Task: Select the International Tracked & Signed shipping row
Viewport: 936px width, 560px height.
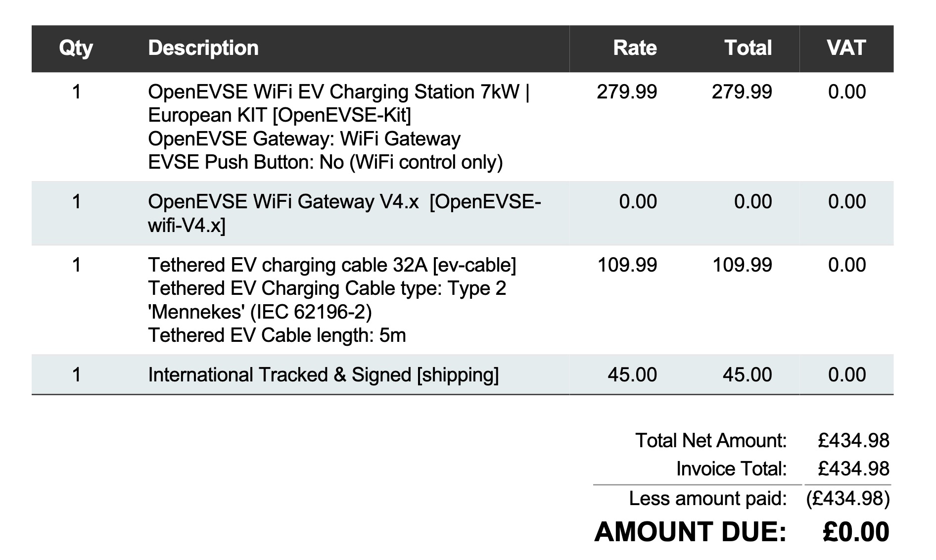Action: point(463,374)
